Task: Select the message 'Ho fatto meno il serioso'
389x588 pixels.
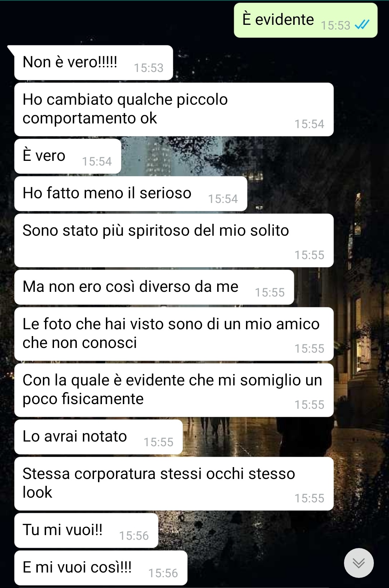Action: (x=131, y=194)
